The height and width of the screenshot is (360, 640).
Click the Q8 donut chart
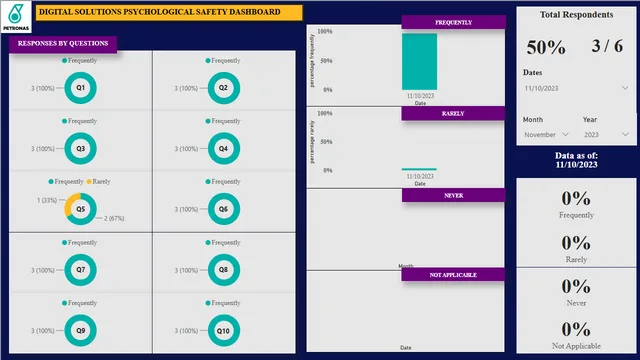point(224,270)
